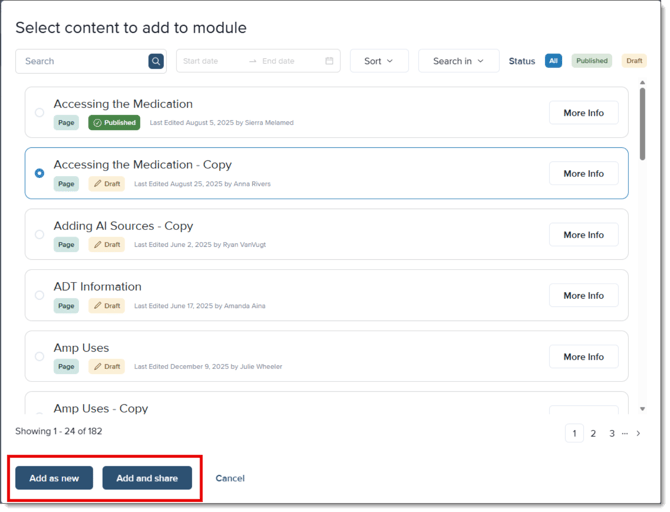
Task: Set the Start date field
Action: coord(201,61)
